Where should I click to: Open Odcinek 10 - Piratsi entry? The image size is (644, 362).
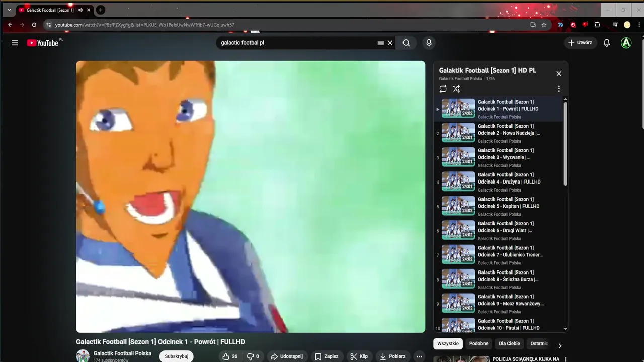tap(498, 325)
